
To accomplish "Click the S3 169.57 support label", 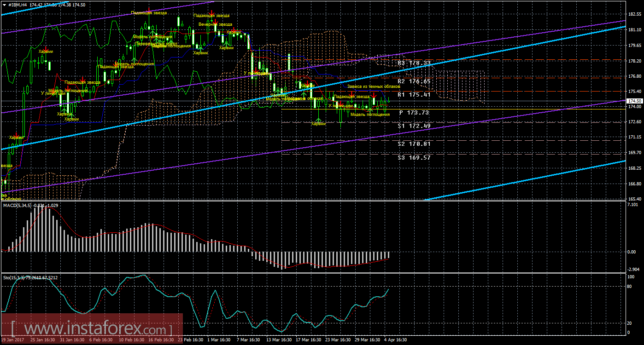I will click(x=414, y=157).
